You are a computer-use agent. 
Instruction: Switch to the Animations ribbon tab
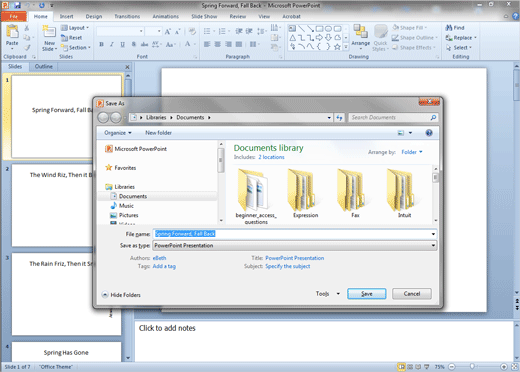[x=166, y=16]
